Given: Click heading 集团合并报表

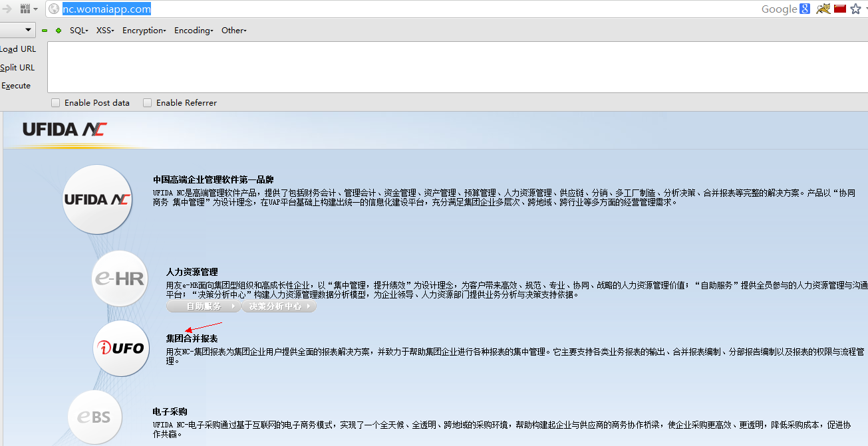Looking at the screenshot, I should (x=192, y=338).
